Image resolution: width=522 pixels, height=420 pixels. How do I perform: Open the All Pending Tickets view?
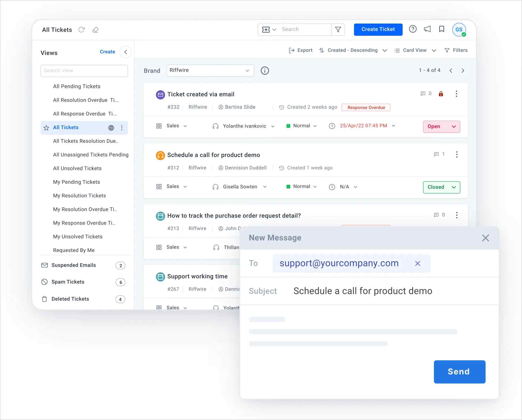77,86
